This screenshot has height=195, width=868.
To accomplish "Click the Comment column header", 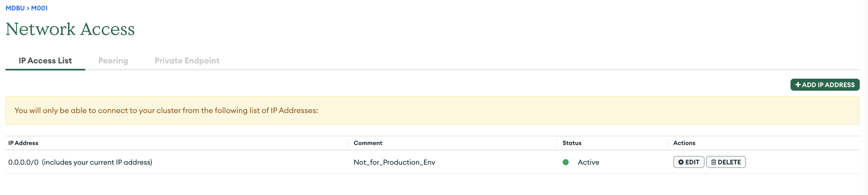I will pos(368,143).
